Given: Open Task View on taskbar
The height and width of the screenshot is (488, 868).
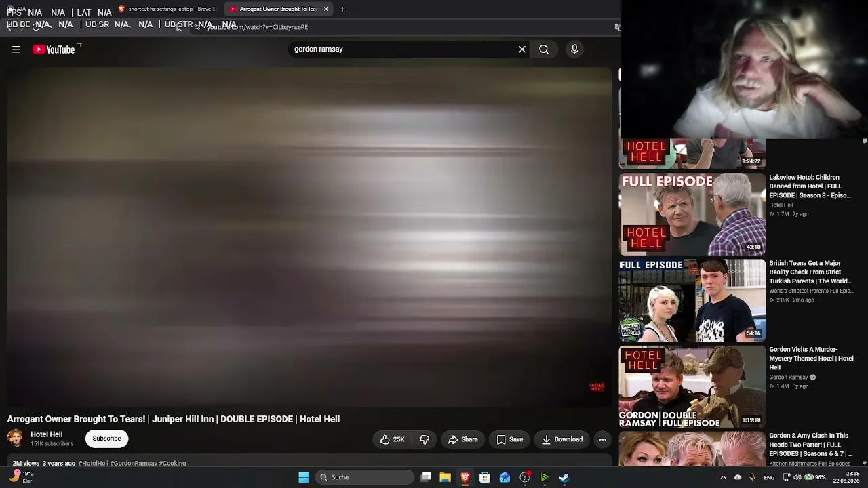Looking at the screenshot, I should (425, 477).
